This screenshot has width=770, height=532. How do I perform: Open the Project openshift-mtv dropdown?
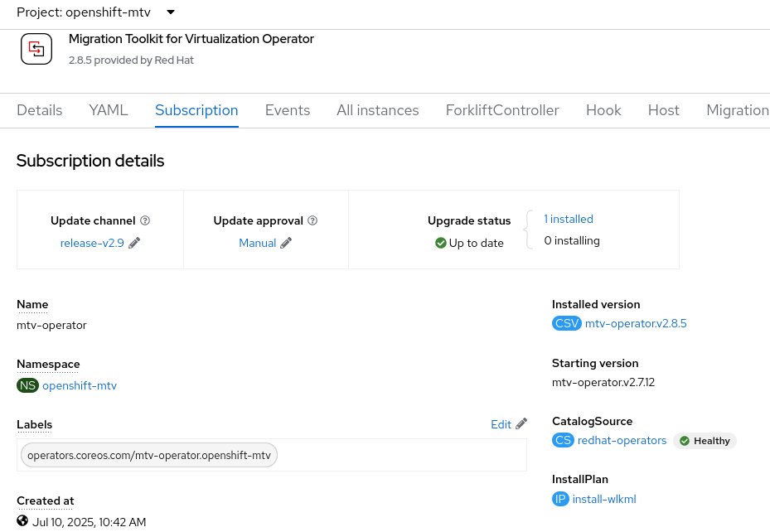[96, 12]
